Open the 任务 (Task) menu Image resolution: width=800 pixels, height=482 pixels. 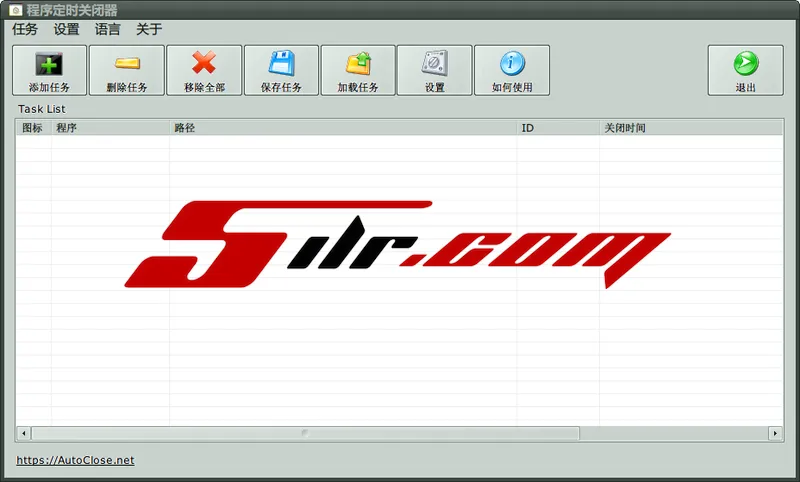click(25, 29)
